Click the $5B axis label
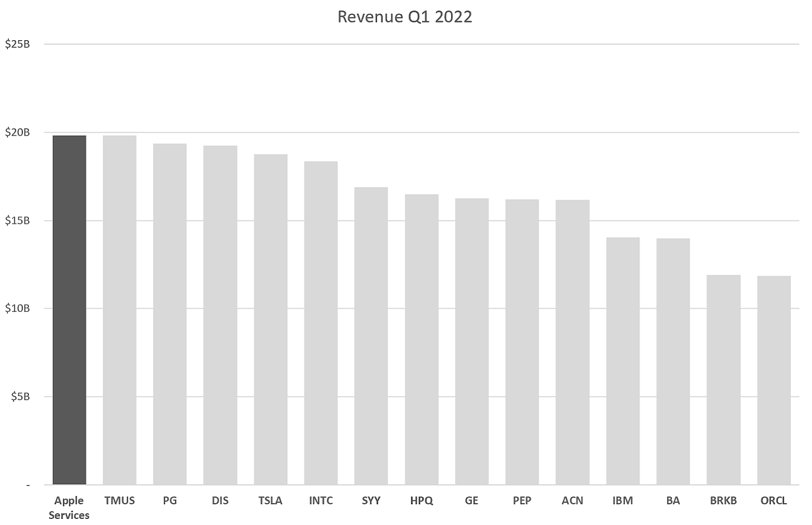Screen dimensions: 812x525 coord(20,397)
